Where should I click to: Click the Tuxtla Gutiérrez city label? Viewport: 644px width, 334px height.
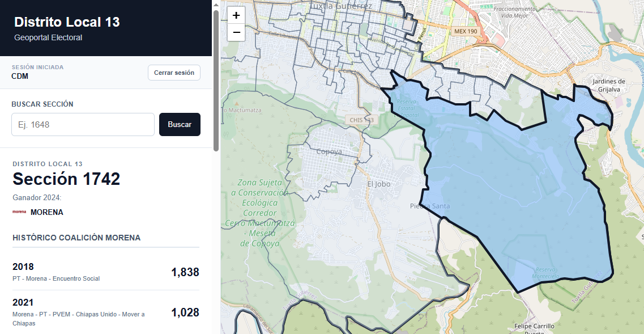[x=340, y=6]
